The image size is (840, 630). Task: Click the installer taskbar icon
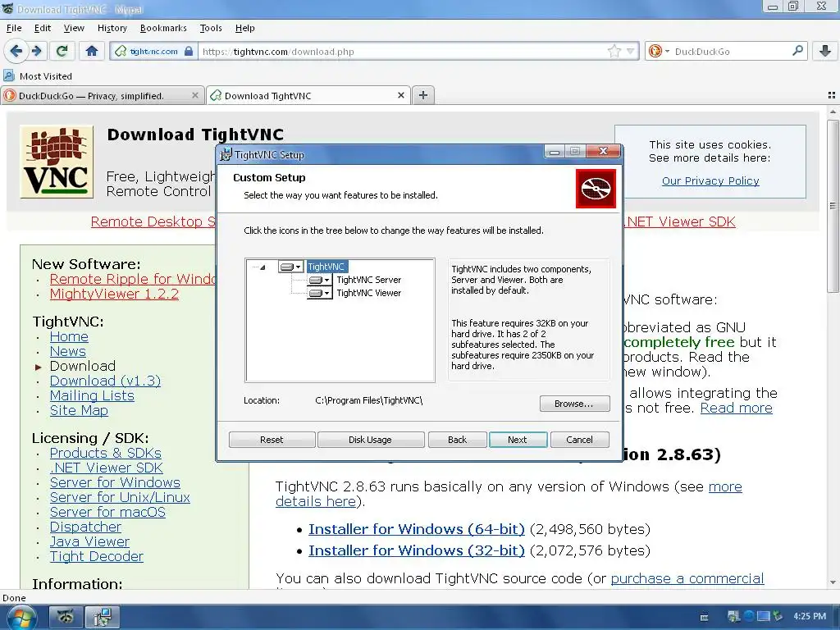pyautogui.click(x=103, y=617)
